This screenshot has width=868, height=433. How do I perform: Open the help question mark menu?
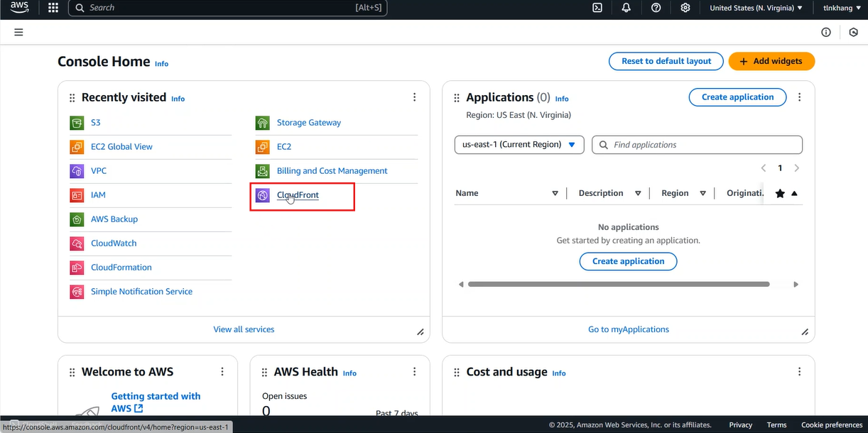[x=656, y=8]
